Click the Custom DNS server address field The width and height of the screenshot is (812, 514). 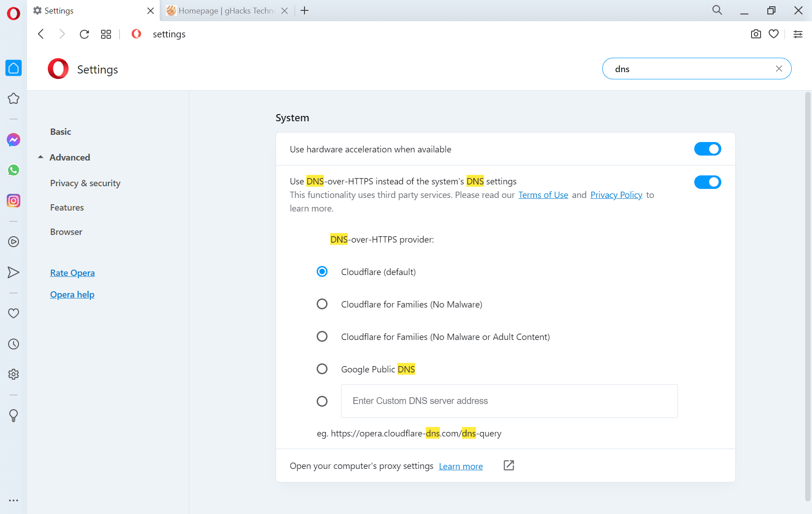tap(509, 401)
